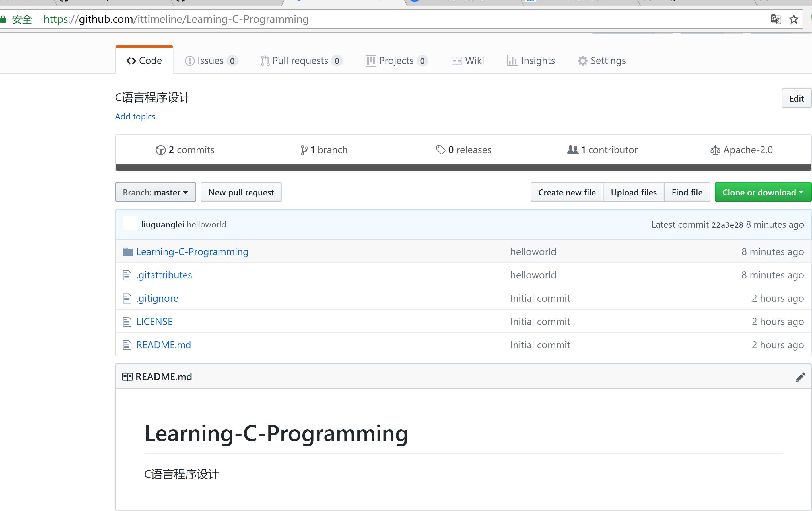812x511 pixels.
Task: Click the file icon next to .gitignore
Action: [x=127, y=298]
